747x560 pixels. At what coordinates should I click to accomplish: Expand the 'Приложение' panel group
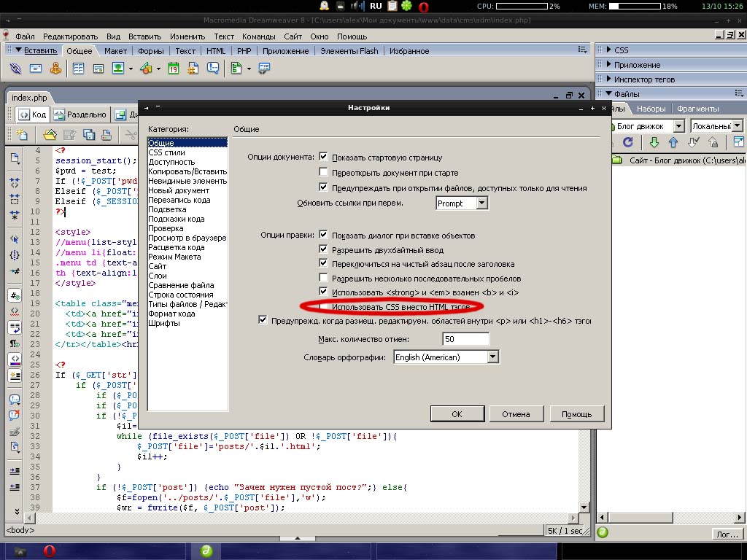pyautogui.click(x=608, y=64)
